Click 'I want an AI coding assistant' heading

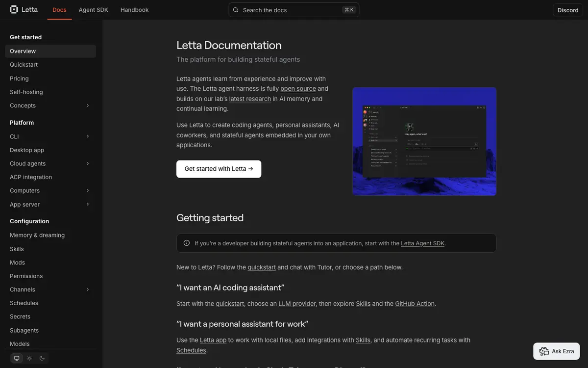[x=230, y=288]
